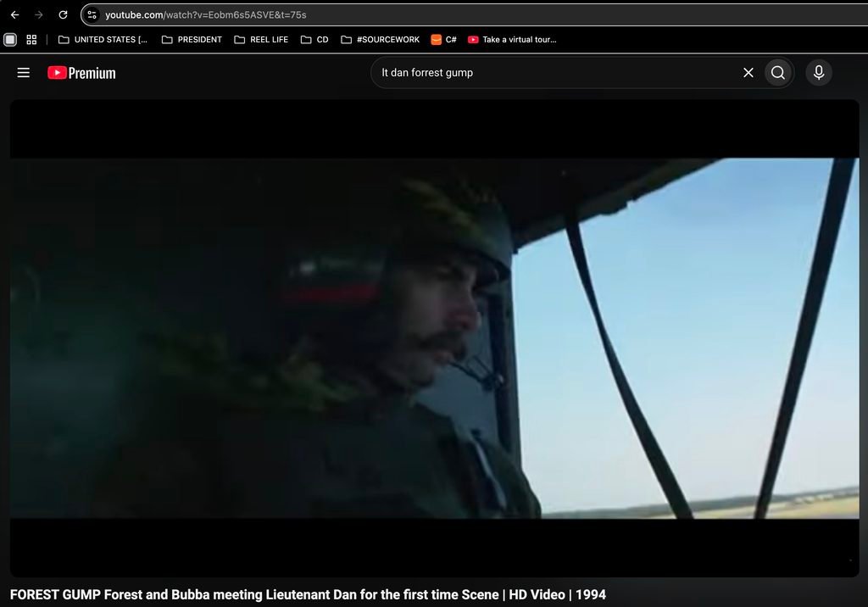This screenshot has height=607, width=868.
Task: Search with your voice microphone button
Action: click(x=819, y=73)
